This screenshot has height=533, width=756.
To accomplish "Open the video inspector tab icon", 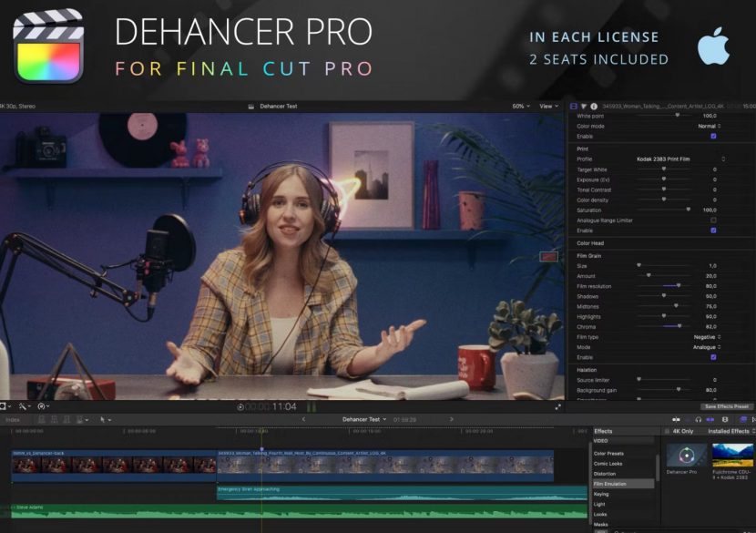I will [x=574, y=107].
